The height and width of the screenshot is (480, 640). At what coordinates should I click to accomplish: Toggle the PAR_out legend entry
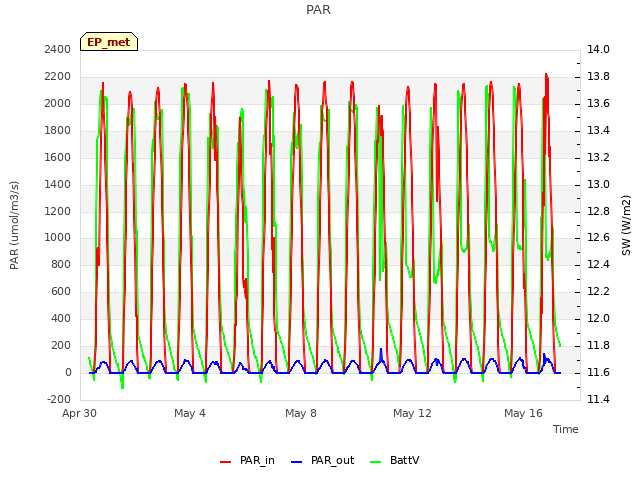click(x=322, y=460)
